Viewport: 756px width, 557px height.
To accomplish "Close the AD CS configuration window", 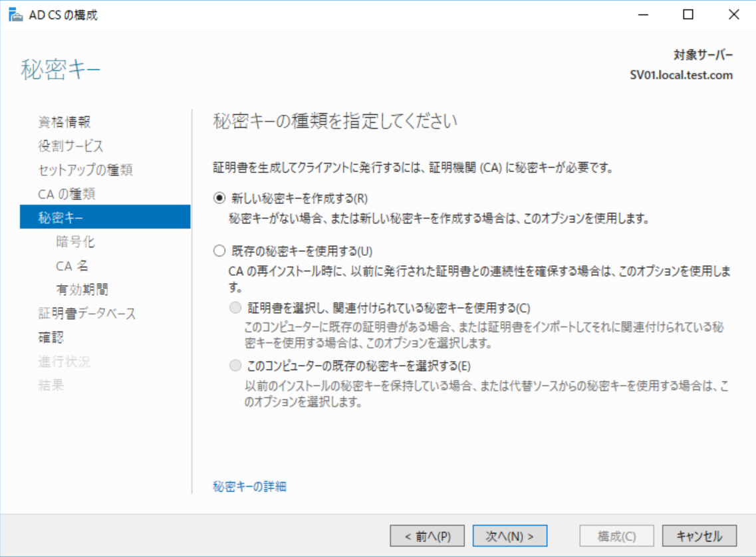I will point(734,15).
